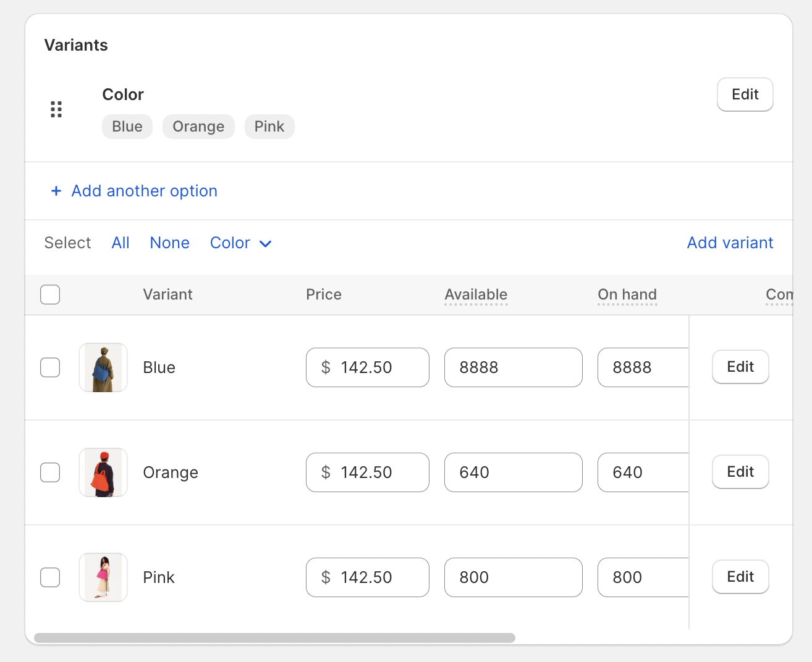Click the dollar sign in Blue price field

324,367
